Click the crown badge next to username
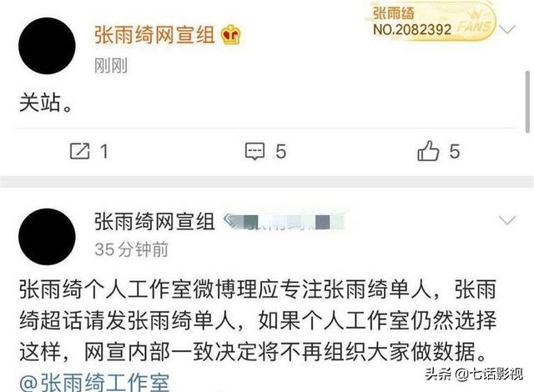Image resolution: width=534 pixels, height=392 pixels. click(231, 35)
